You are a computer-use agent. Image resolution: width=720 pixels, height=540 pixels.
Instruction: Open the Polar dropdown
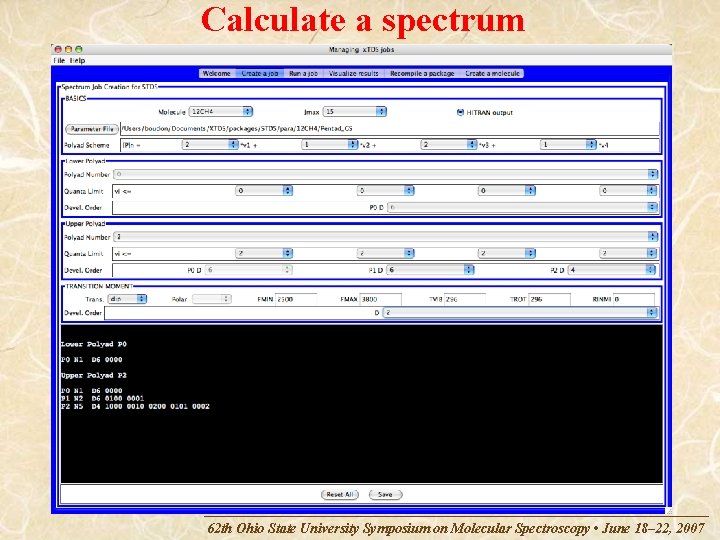211,299
